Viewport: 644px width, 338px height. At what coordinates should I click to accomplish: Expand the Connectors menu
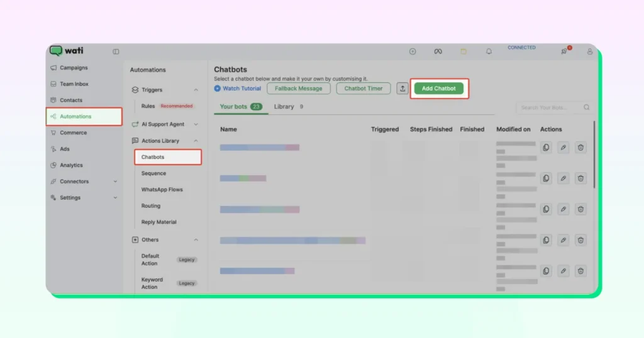click(x=115, y=182)
